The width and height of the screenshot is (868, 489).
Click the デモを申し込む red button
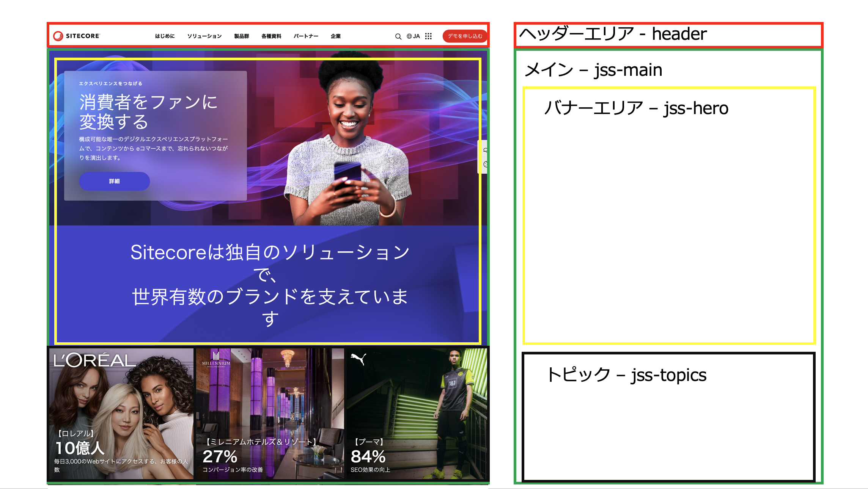click(x=465, y=36)
